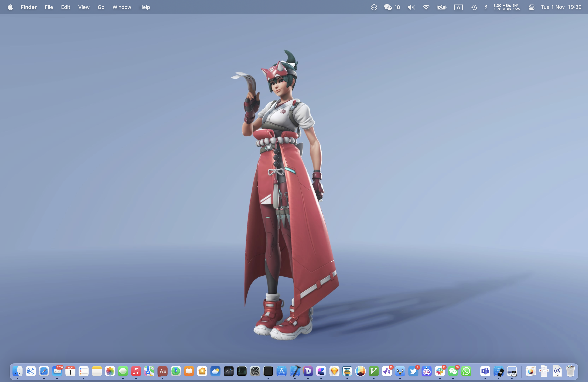Click the Wi-Fi status icon
The image size is (588, 382).
point(426,7)
